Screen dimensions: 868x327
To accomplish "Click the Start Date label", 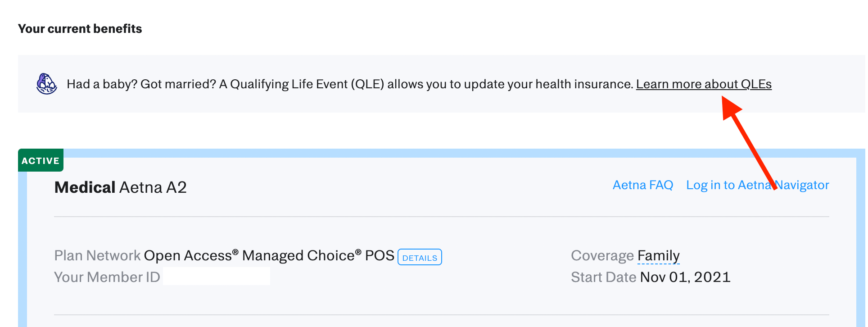I will coord(603,277).
